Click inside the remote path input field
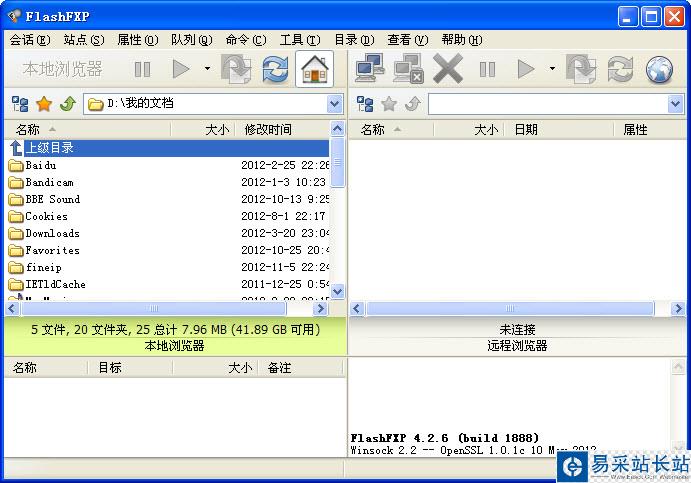Image resolution: width=691 pixels, height=483 pixels. pos(548,104)
